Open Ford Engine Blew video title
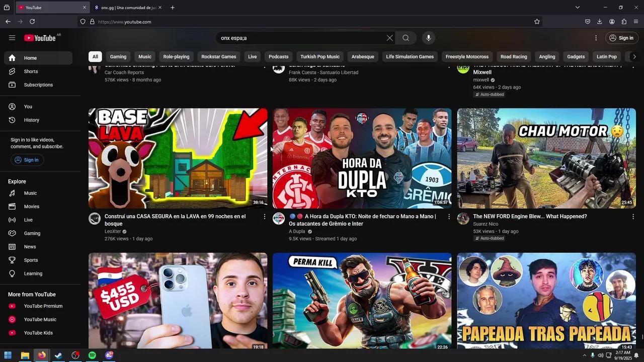The width and height of the screenshot is (644, 362). click(530, 217)
